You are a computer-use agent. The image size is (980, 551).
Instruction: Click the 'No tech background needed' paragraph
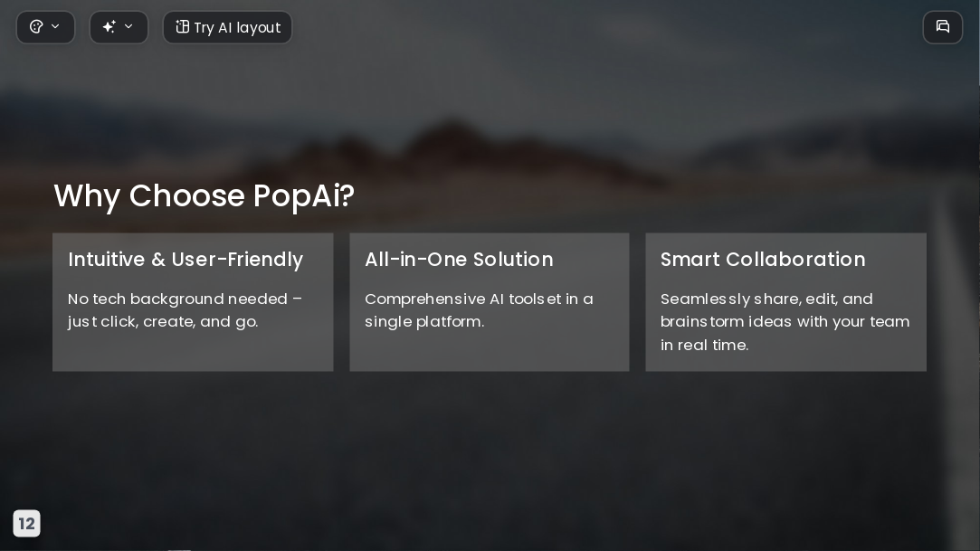pos(185,309)
